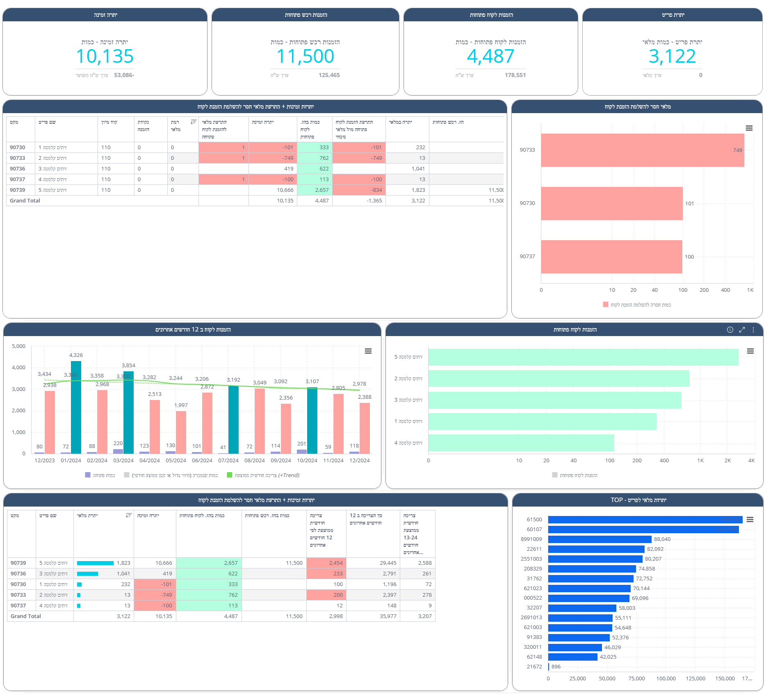Image resolution: width=766 pixels, height=700 pixels.
Task: Click the 10,135 available balance KPI value
Action: coord(105,57)
